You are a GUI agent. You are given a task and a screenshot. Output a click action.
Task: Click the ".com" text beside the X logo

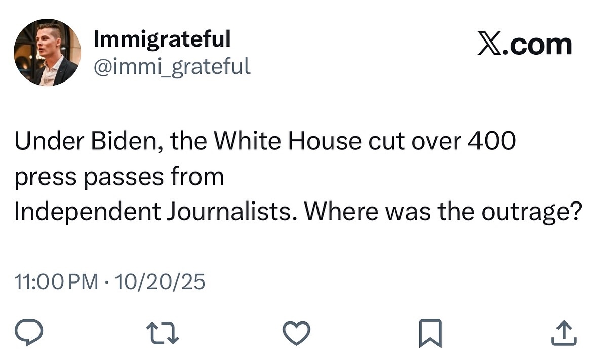point(540,45)
